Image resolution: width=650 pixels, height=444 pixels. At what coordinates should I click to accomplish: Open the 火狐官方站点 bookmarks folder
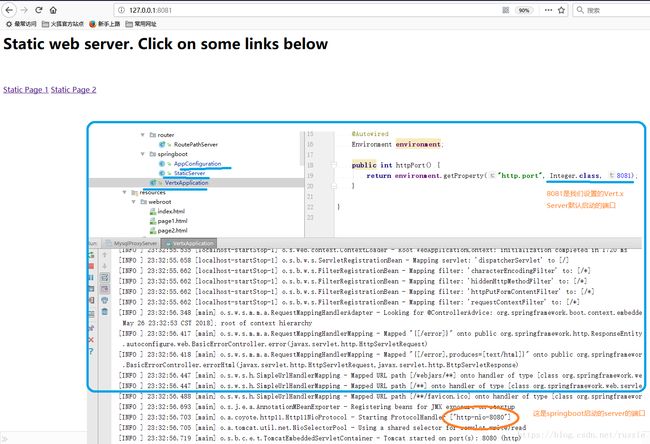63,24
